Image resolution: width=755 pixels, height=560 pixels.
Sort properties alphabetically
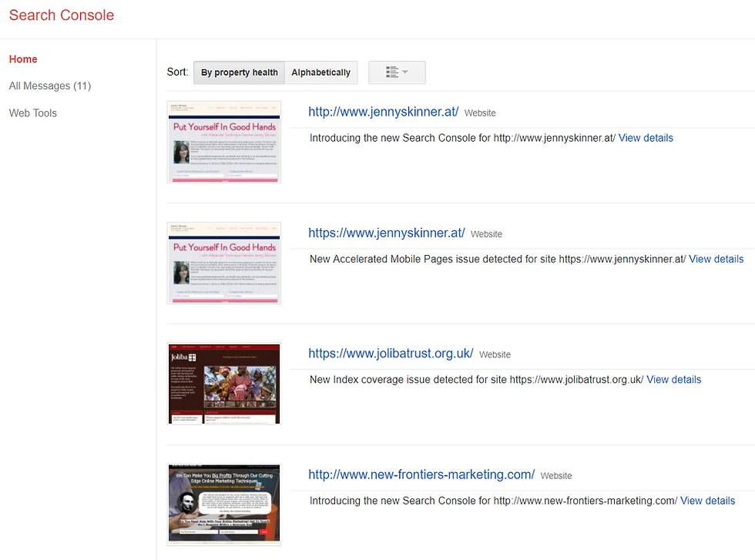[x=320, y=72]
